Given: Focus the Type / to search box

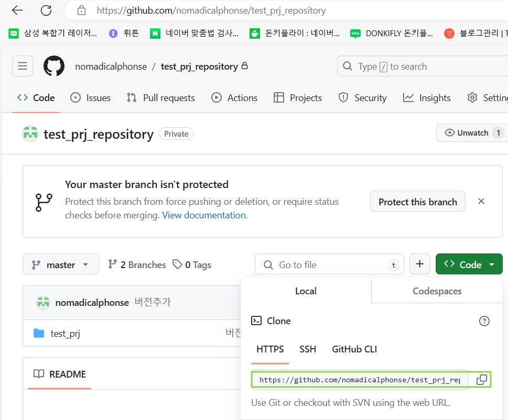Looking at the screenshot, I should 423,67.
